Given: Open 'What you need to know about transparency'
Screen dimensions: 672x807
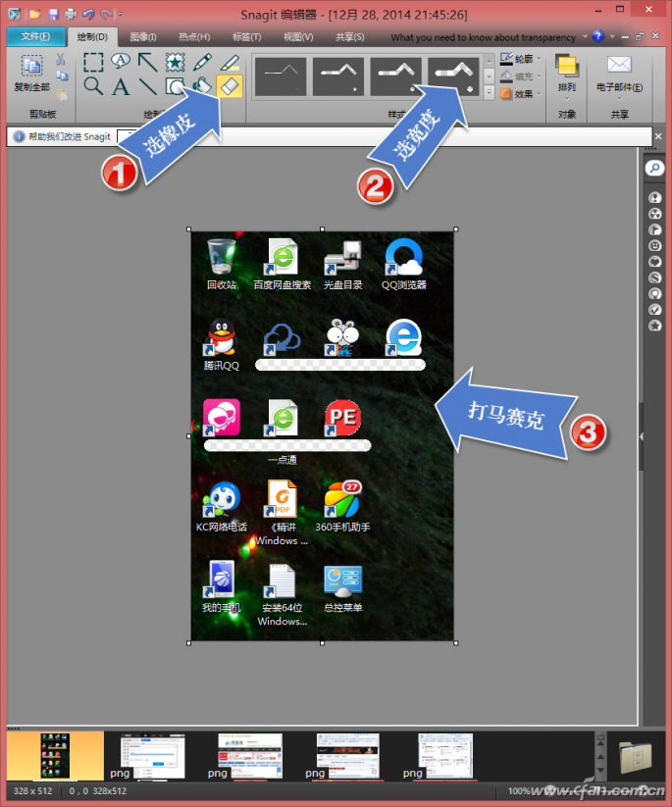Looking at the screenshot, I should 483,37.
